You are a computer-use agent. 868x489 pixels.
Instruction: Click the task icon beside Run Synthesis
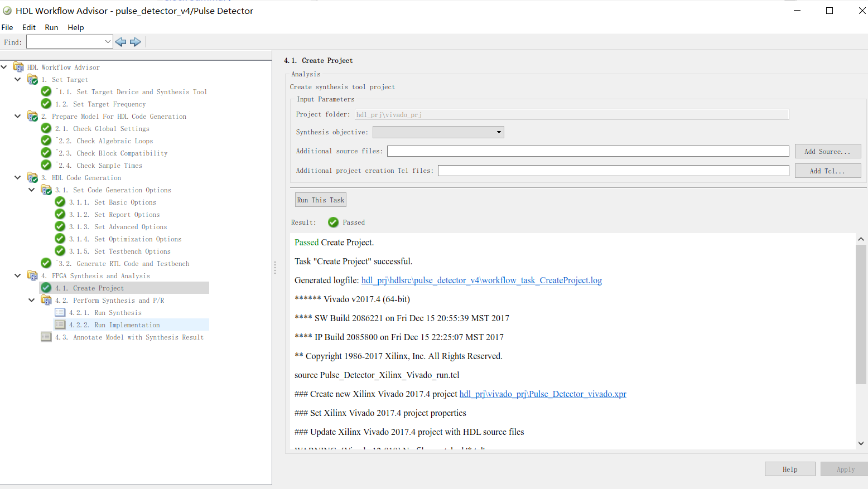60,312
